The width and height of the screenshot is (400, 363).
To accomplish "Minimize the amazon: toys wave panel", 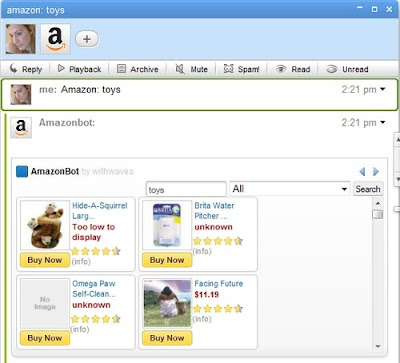I will pyautogui.click(x=360, y=8).
